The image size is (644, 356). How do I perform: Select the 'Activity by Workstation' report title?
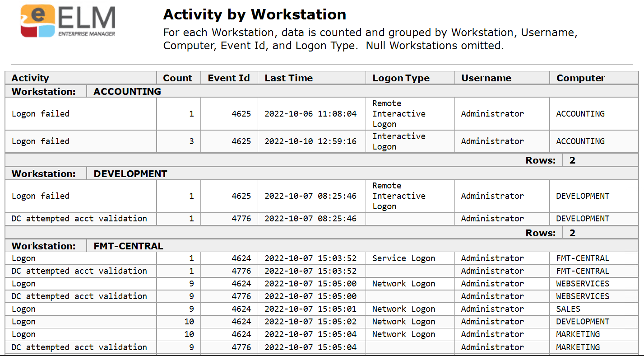coord(255,14)
